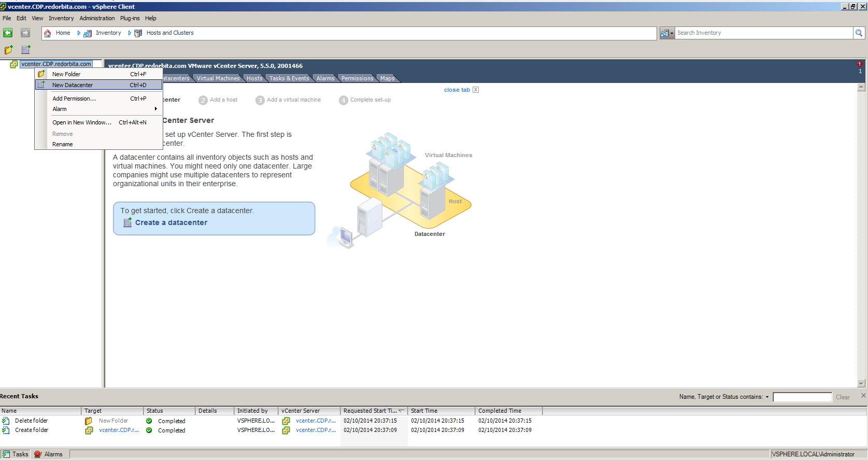Choose Rename in context menu
Viewport: 868px width, 461px height.
click(98, 144)
